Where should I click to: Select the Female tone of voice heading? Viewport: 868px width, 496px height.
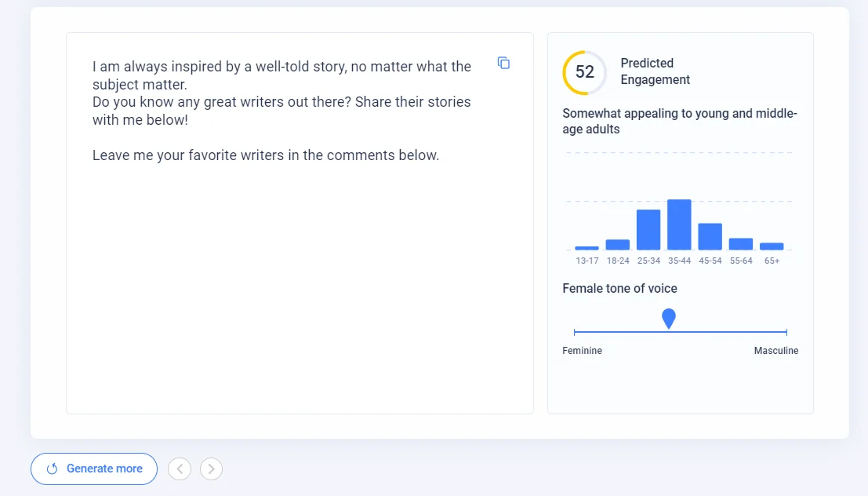pos(619,288)
